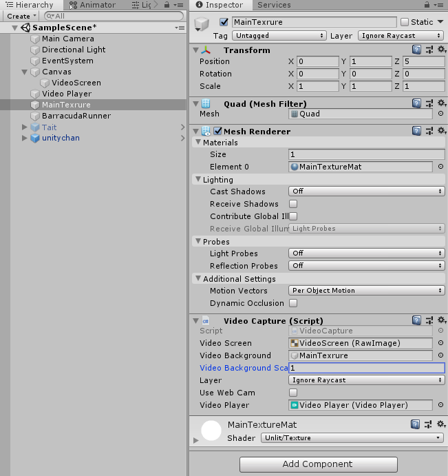Open GameObject Layer dropdown in header
The image size is (448, 476).
(x=401, y=36)
